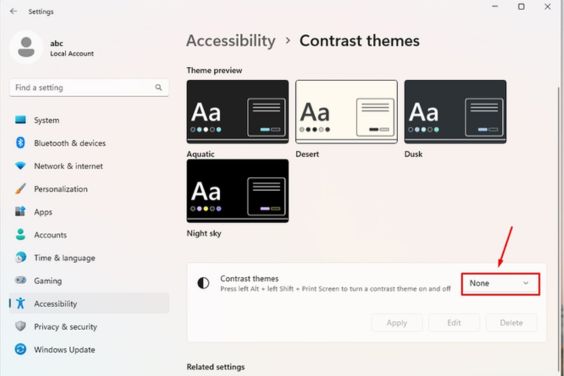The width and height of the screenshot is (564, 376).
Task: Click the back arrow icon in Settings
Action: pyautogui.click(x=14, y=11)
